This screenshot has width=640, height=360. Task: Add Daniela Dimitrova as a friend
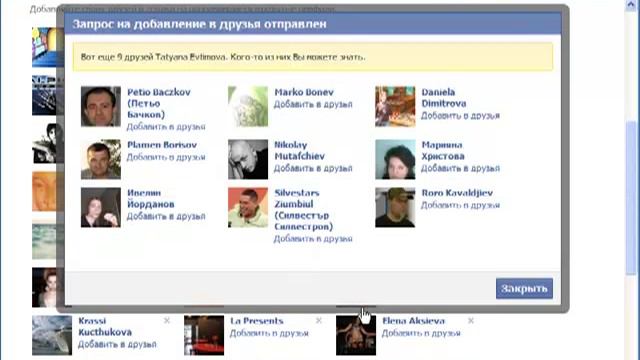click(x=460, y=116)
